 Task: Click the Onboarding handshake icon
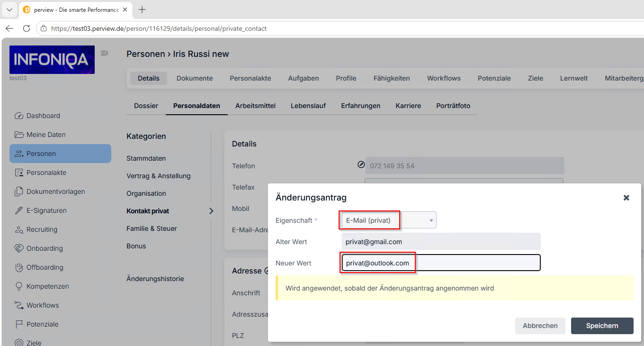click(x=19, y=248)
